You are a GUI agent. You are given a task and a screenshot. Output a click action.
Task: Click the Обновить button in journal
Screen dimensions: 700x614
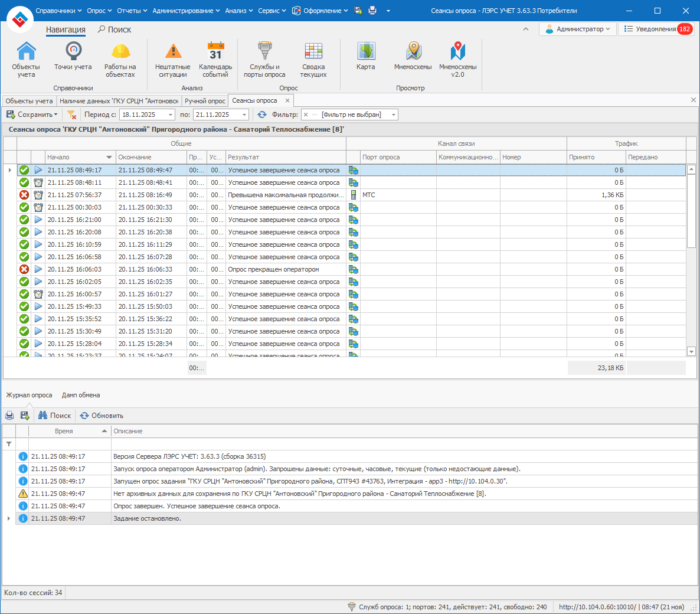102,416
